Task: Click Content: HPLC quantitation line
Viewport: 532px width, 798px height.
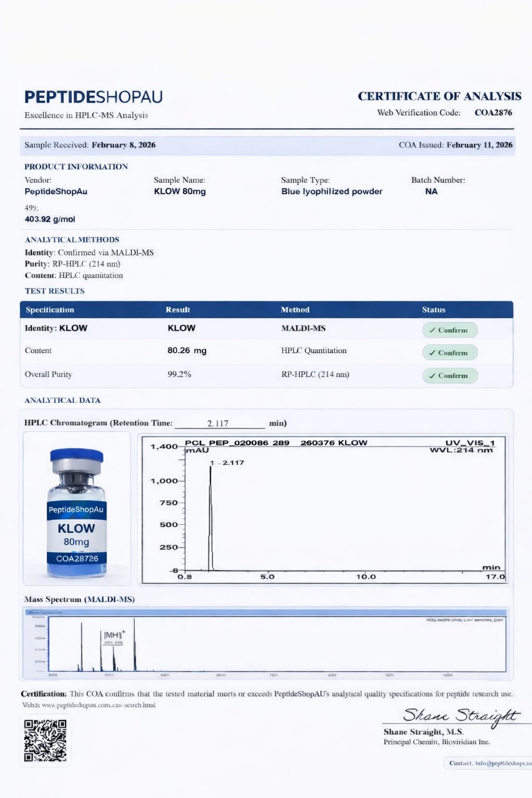Action: 74,275
